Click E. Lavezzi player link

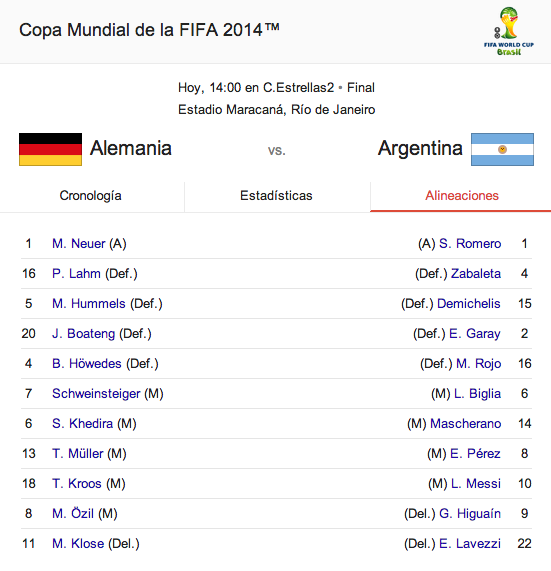tap(470, 543)
